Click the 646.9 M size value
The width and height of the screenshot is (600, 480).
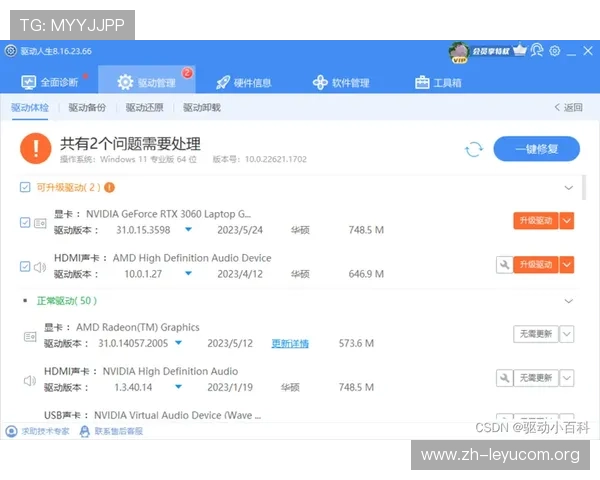(x=366, y=274)
